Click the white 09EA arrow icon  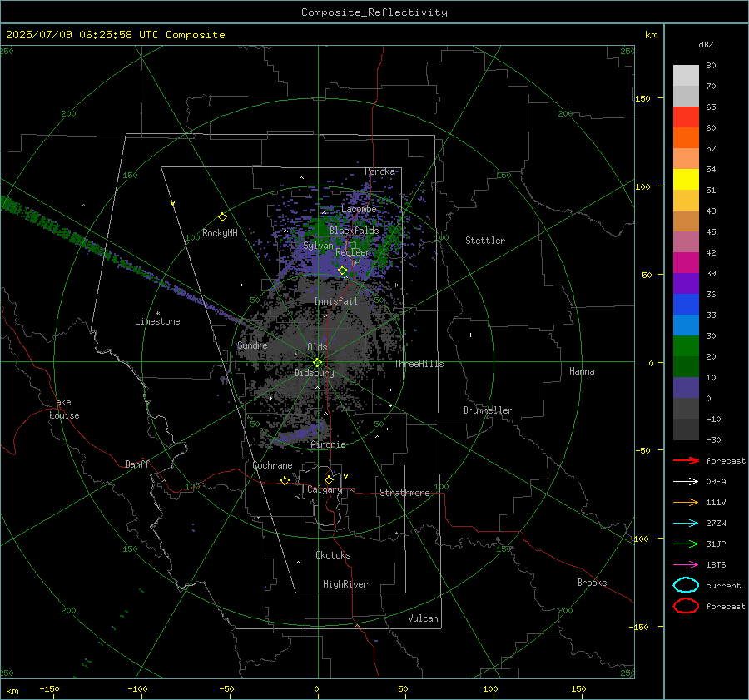(686, 481)
